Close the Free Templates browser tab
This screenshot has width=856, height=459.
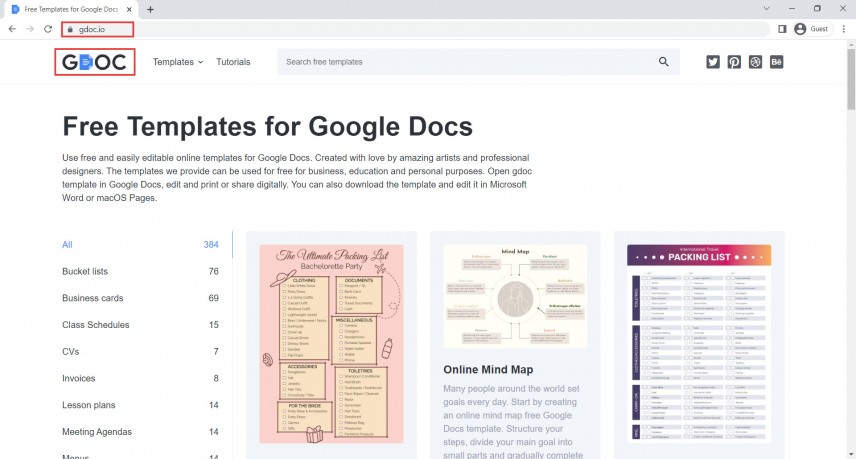129,9
